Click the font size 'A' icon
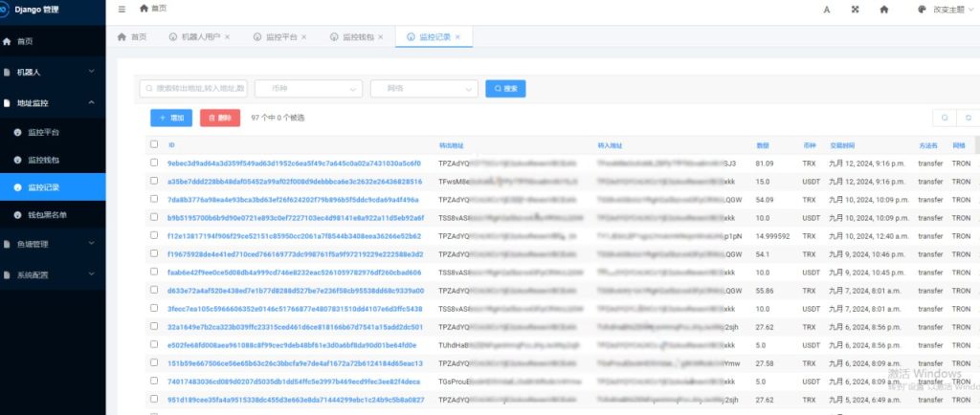 (827, 9)
